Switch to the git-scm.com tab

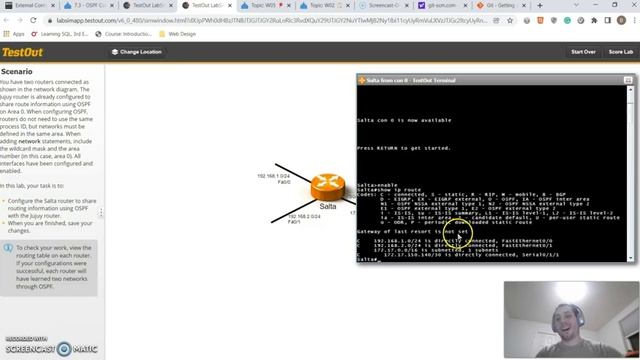(442, 6)
